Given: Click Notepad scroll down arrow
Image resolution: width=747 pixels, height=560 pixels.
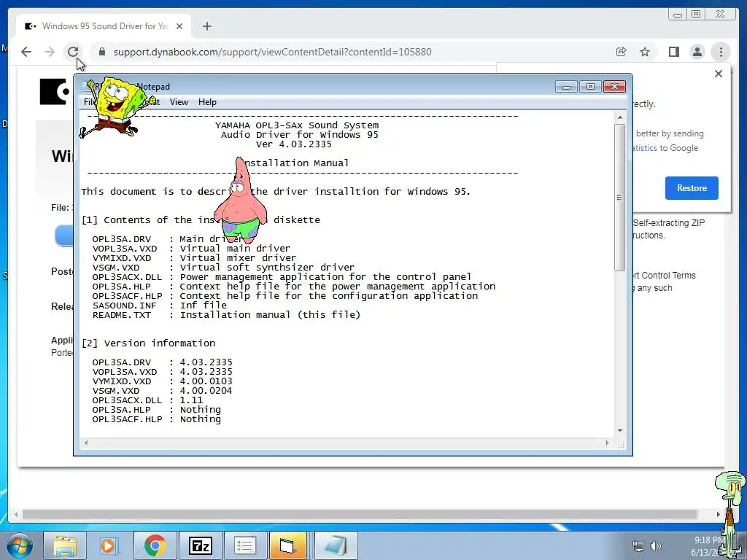Looking at the screenshot, I should pyautogui.click(x=620, y=430).
